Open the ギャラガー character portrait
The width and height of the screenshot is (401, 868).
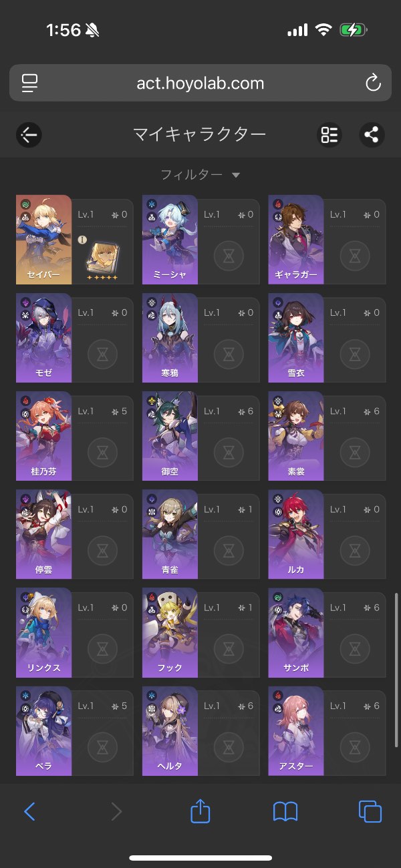point(296,240)
